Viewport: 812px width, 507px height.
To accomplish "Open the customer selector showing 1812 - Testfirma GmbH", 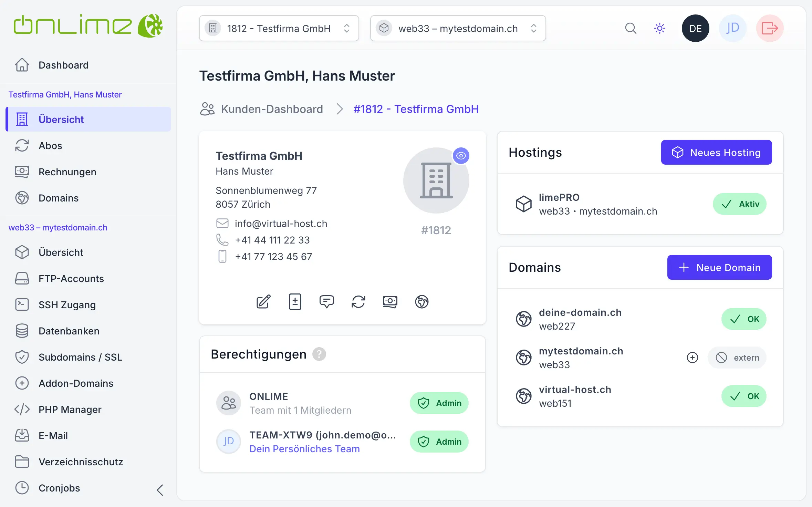I will 279,28.
